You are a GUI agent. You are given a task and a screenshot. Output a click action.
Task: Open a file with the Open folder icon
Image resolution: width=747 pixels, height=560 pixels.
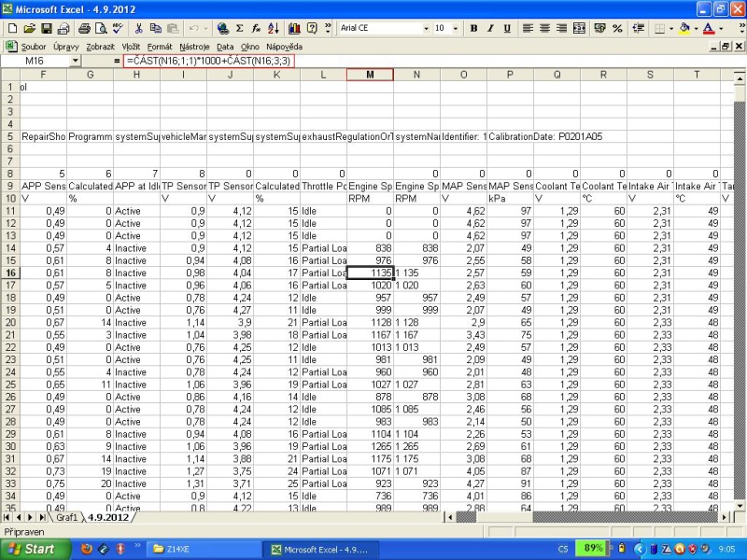pyautogui.click(x=28, y=29)
